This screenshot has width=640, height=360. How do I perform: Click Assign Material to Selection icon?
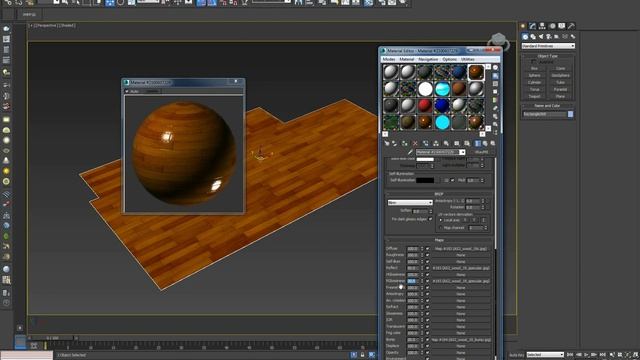pos(404,143)
